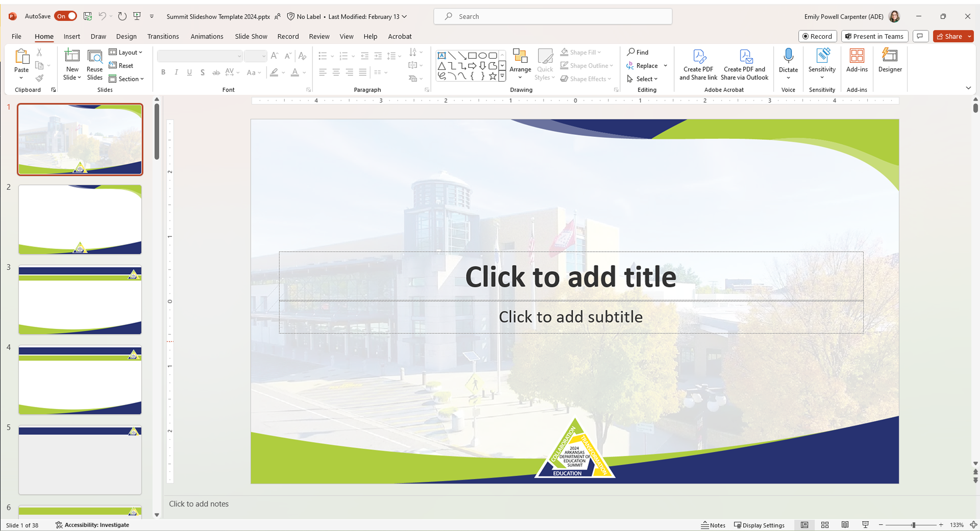Click Create PDF and Share via Outlook

744,64
